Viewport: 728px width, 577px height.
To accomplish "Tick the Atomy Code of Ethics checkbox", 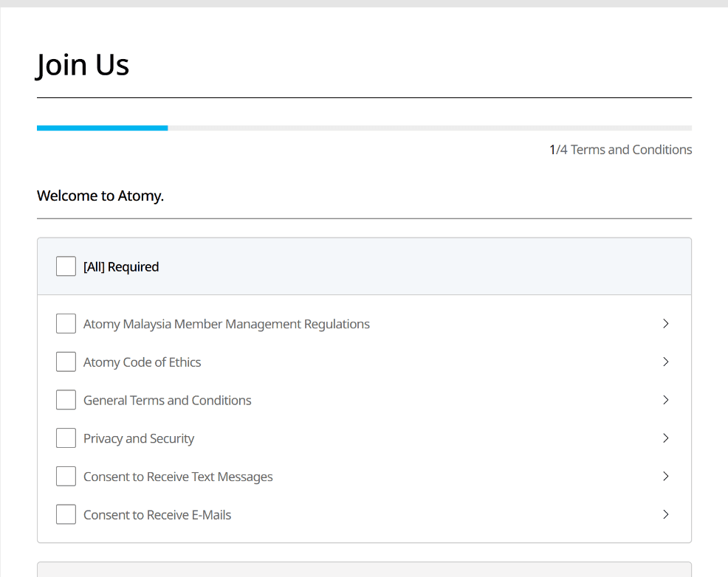I will tap(66, 362).
